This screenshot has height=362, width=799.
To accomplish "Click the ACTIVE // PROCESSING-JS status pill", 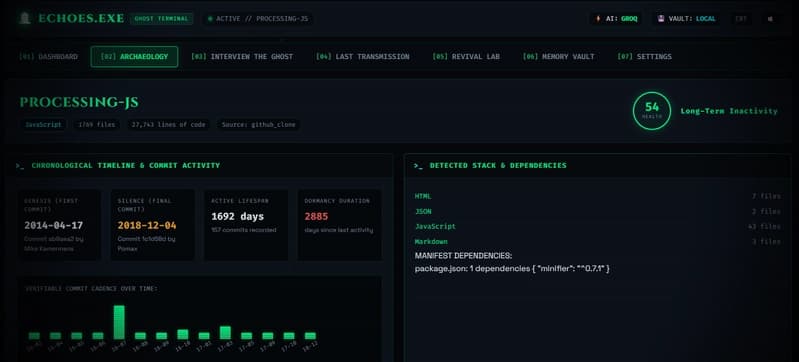I will [258, 19].
